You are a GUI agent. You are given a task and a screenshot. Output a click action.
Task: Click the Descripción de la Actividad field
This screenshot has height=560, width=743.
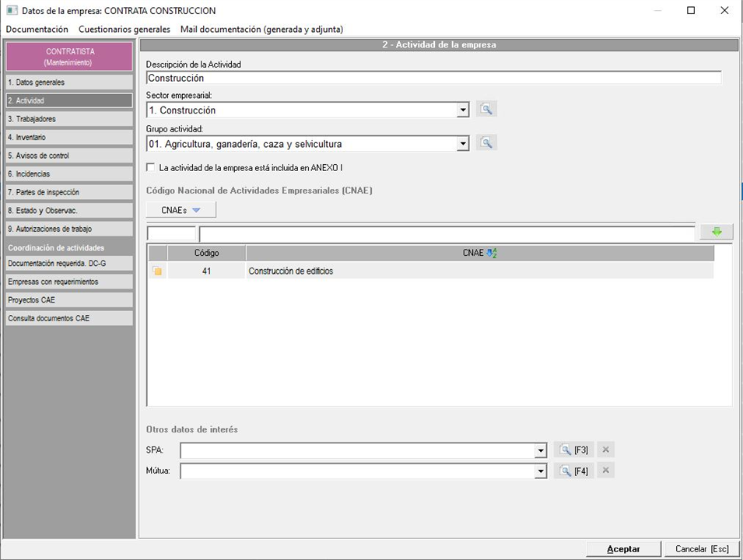pyautogui.click(x=433, y=78)
